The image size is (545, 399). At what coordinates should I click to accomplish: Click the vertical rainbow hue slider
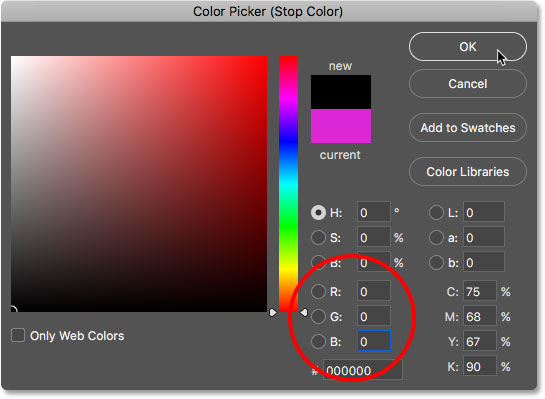(x=288, y=184)
